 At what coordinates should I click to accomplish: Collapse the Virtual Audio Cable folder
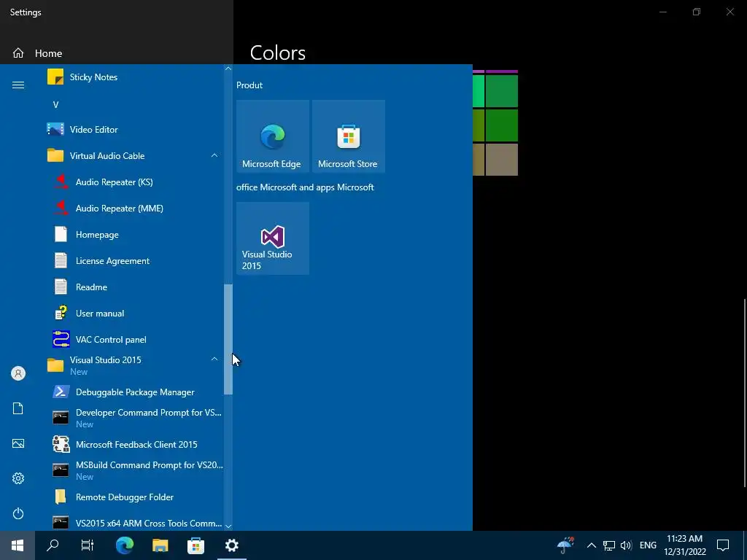tap(214, 155)
